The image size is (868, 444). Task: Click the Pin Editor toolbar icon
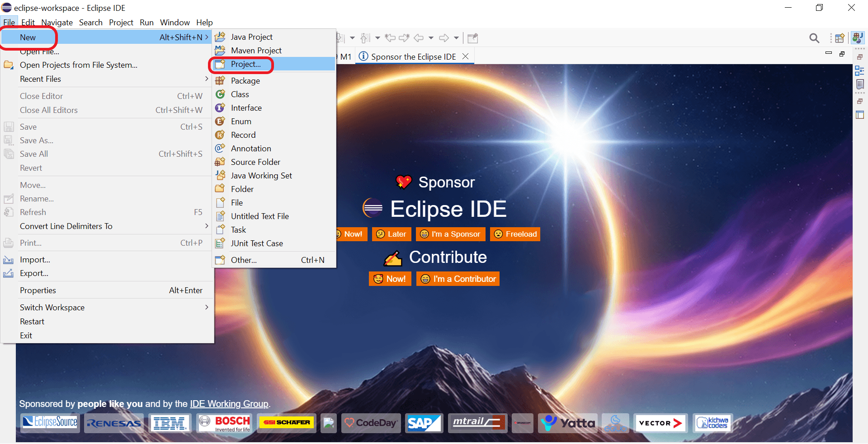coord(472,38)
